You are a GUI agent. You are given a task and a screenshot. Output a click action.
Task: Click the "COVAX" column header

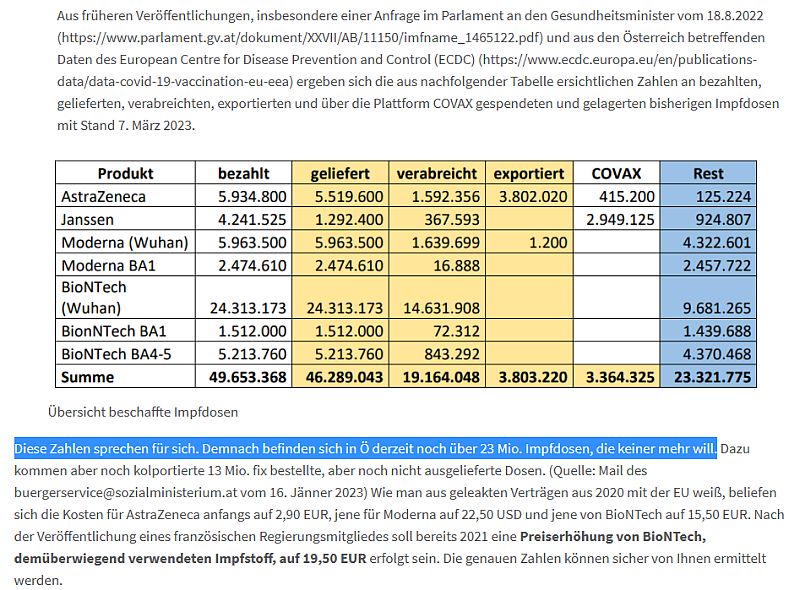pos(616,173)
